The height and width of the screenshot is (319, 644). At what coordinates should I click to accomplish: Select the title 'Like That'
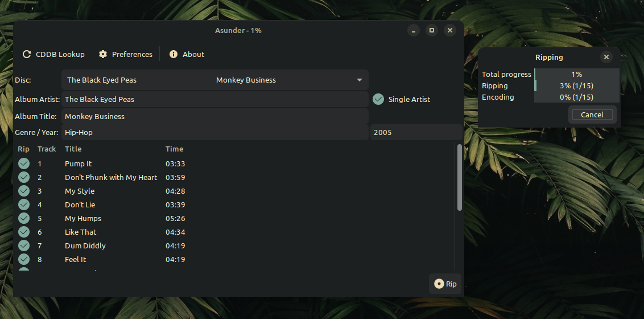point(81,232)
